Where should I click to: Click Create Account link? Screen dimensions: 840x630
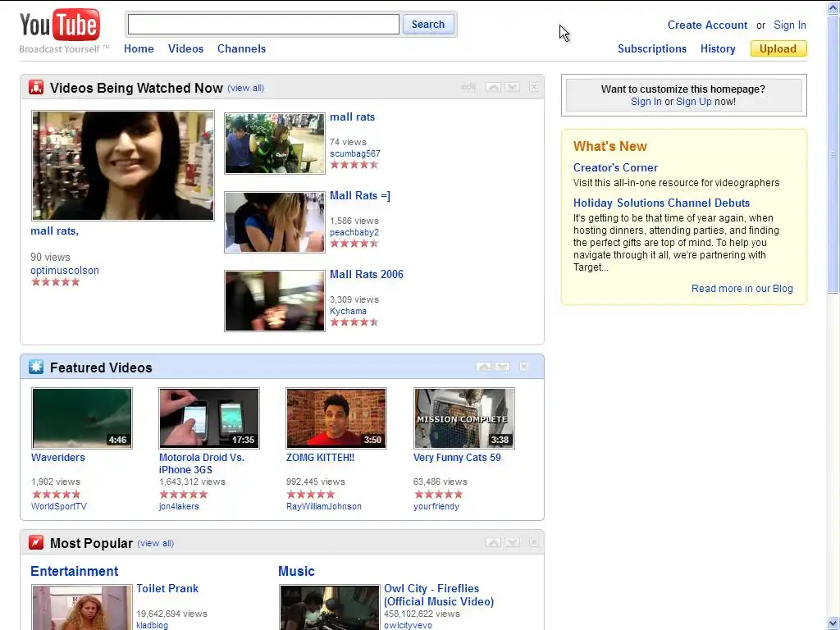point(707,25)
